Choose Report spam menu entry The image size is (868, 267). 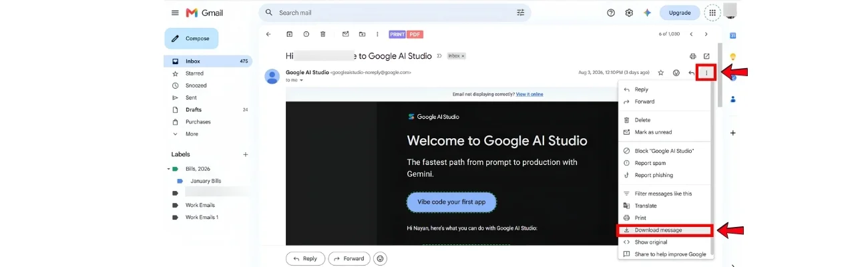(x=666, y=163)
